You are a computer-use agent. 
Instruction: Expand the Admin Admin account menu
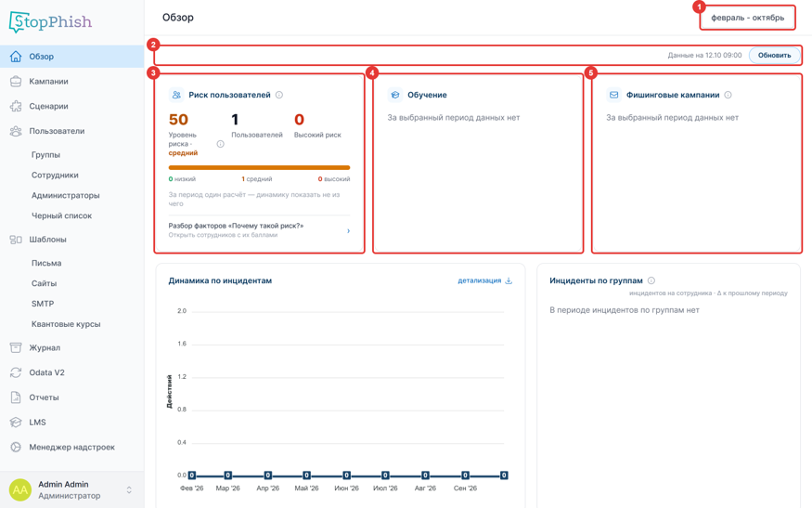pyautogui.click(x=129, y=489)
